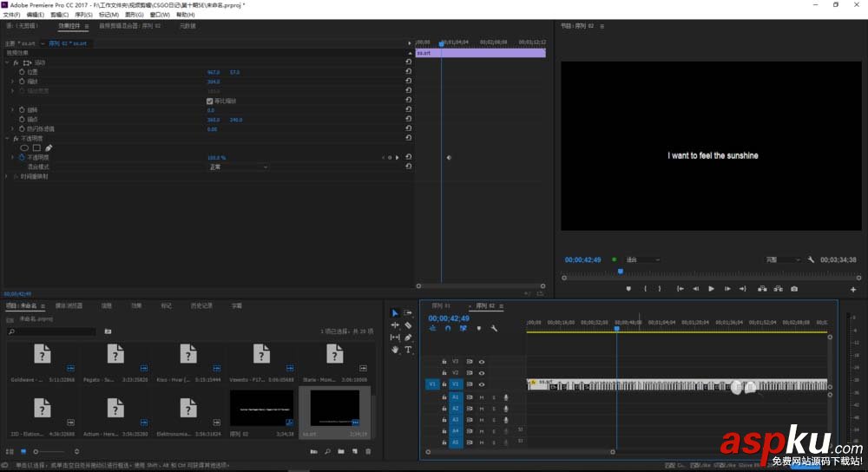Viewport: 868px width, 472px height.
Task: Open timeline display settings wrench
Action: (x=494, y=329)
